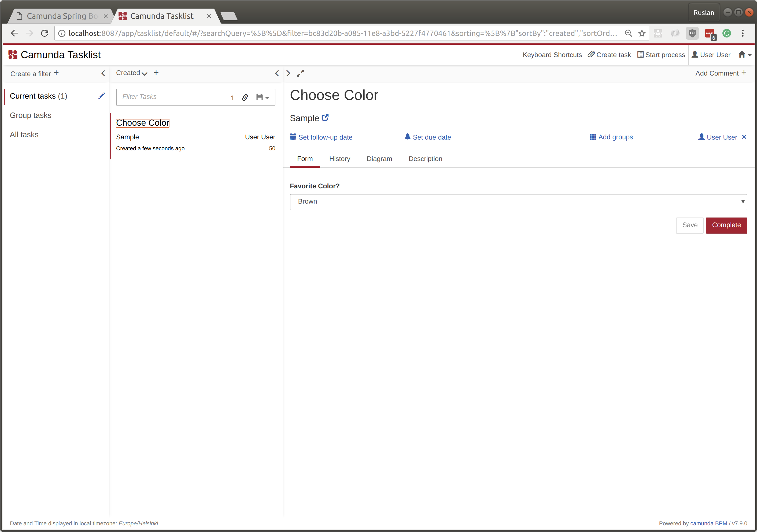Click the link icon next to filter task
Image resolution: width=757 pixels, height=532 pixels.
pyautogui.click(x=245, y=97)
